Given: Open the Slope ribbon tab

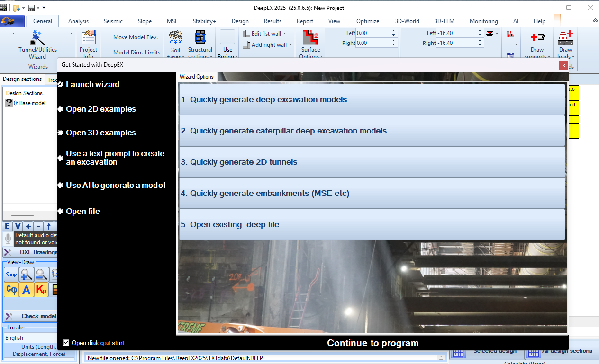Looking at the screenshot, I should click(145, 21).
